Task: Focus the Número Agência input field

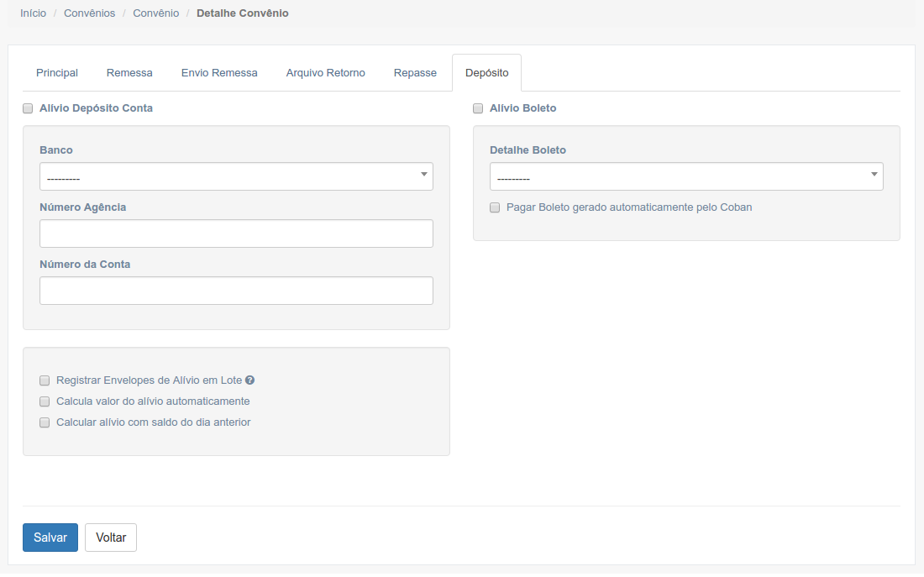Action: (236, 233)
